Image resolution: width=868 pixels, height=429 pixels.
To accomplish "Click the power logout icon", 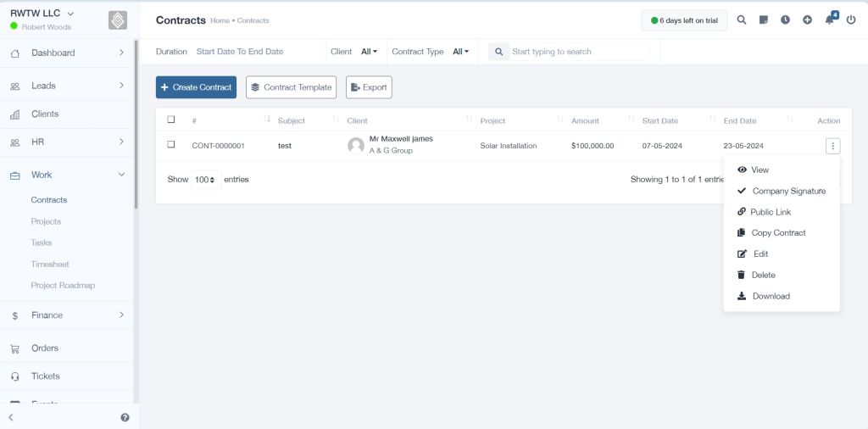I will (851, 20).
